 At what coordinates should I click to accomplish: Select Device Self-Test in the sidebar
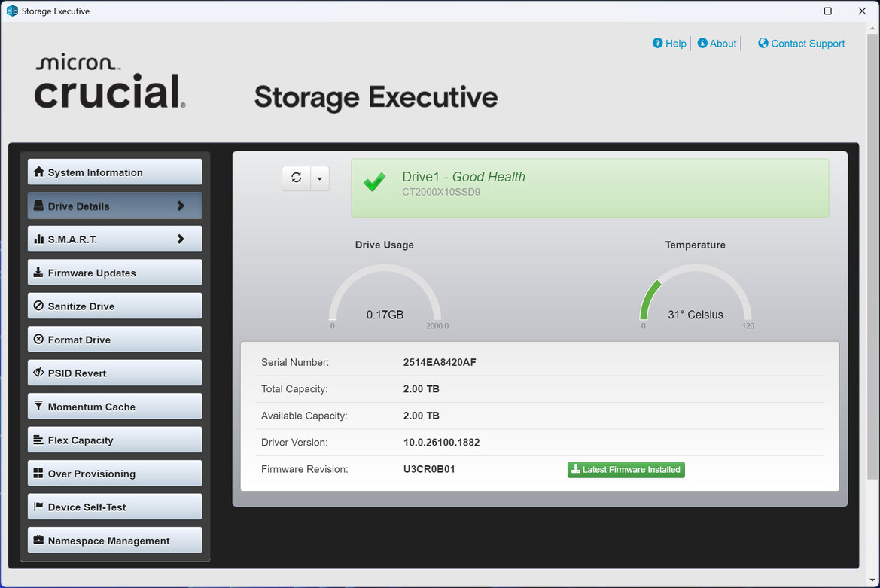pos(114,507)
